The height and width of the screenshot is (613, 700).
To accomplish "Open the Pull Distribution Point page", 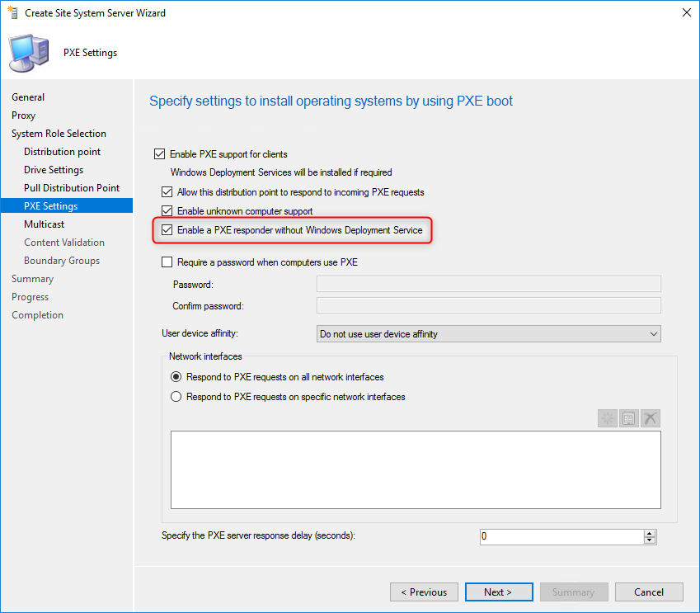I will pyautogui.click(x=72, y=188).
